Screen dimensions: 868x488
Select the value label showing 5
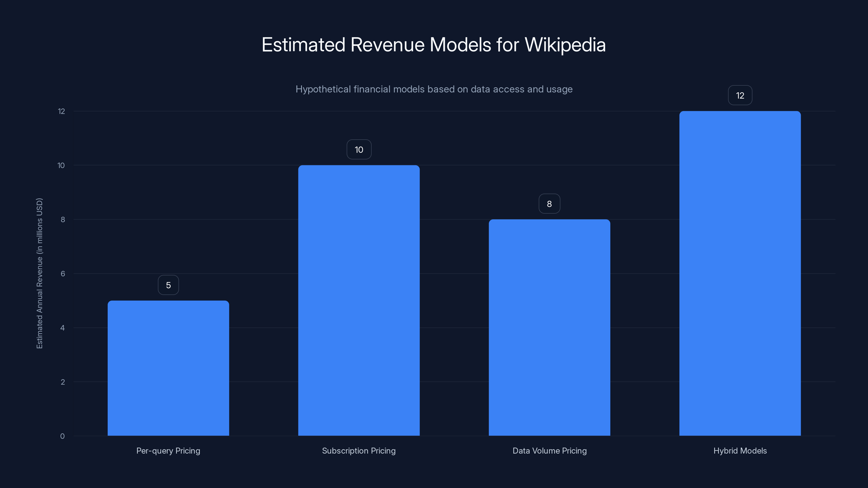[168, 285]
